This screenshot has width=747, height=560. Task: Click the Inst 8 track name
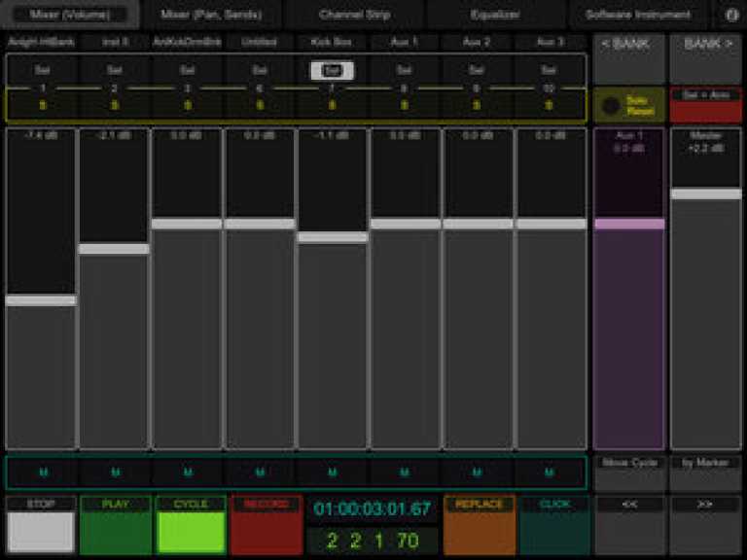coord(115,42)
